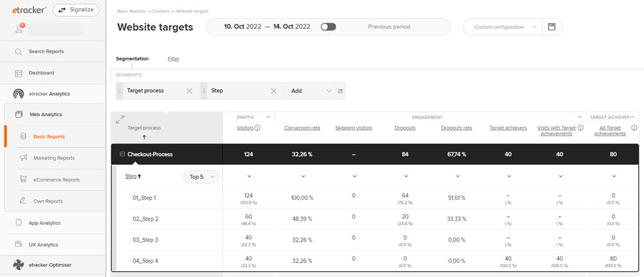Open Marketing Reports in sidebar
Screen dimensions: 644x277
coord(54,158)
